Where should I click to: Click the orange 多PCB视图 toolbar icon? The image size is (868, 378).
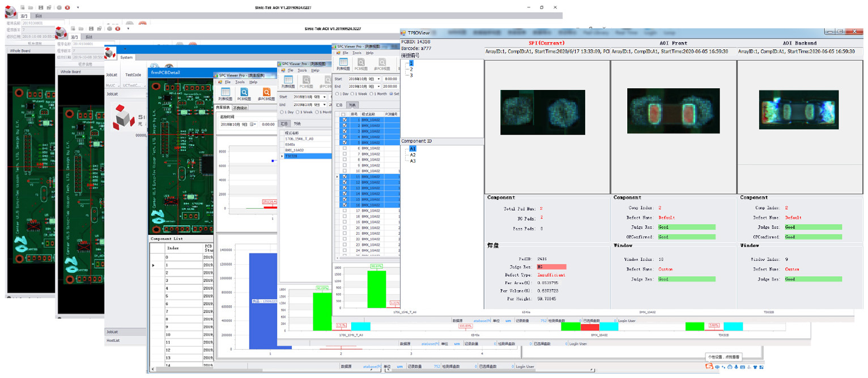tap(265, 93)
